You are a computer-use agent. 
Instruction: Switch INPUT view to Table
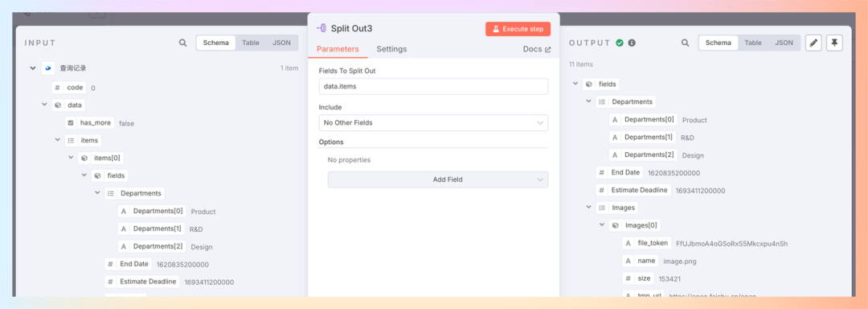coord(250,43)
